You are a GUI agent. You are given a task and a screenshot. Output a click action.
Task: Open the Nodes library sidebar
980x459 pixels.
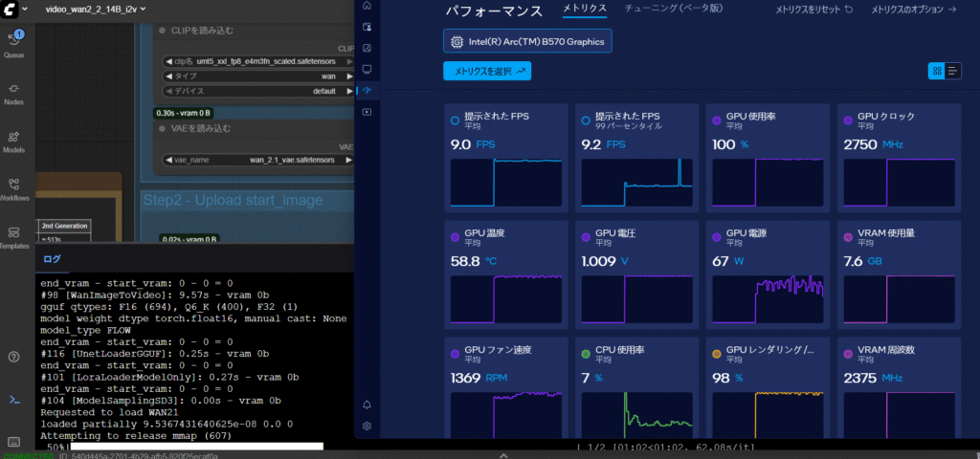click(x=13, y=93)
